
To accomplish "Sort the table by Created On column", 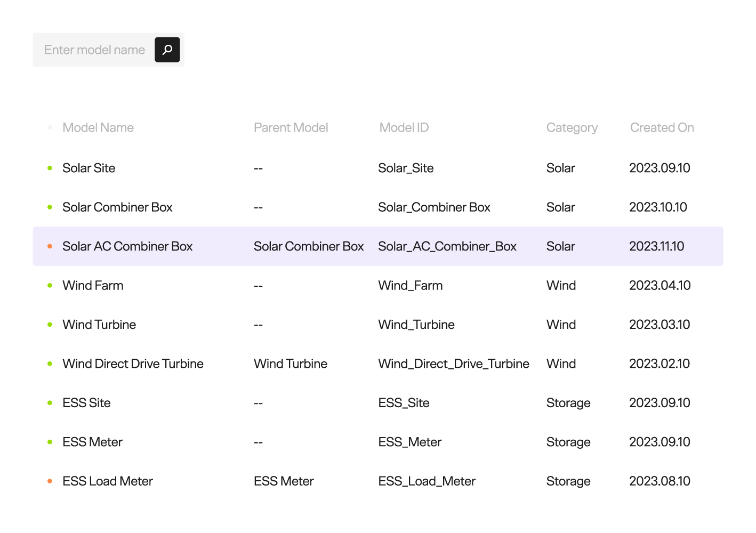I will (662, 127).
